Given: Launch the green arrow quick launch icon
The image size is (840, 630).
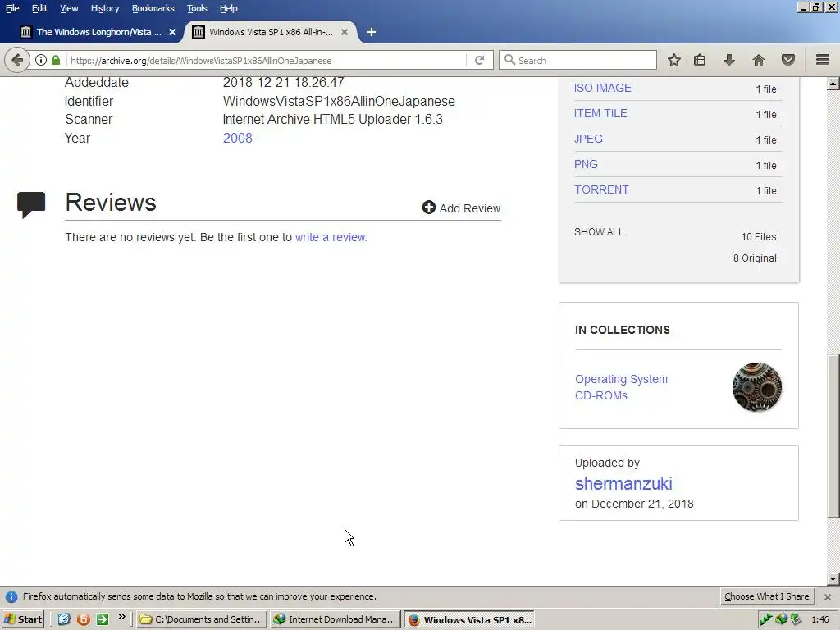Looking at the screenshot, I should coord(103,619).
